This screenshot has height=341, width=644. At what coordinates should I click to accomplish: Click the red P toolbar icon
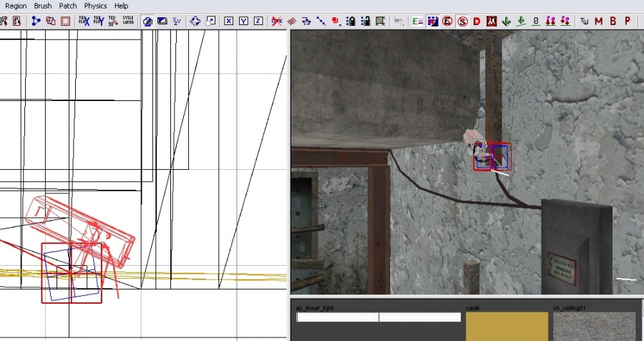(x=628, y=21)
